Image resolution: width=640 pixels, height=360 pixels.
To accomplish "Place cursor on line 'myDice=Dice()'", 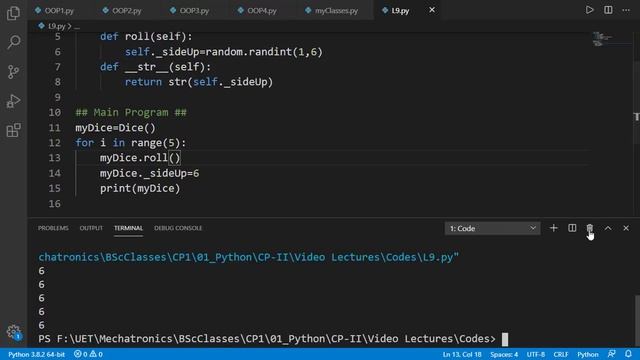I will click(x=116, y=128).
